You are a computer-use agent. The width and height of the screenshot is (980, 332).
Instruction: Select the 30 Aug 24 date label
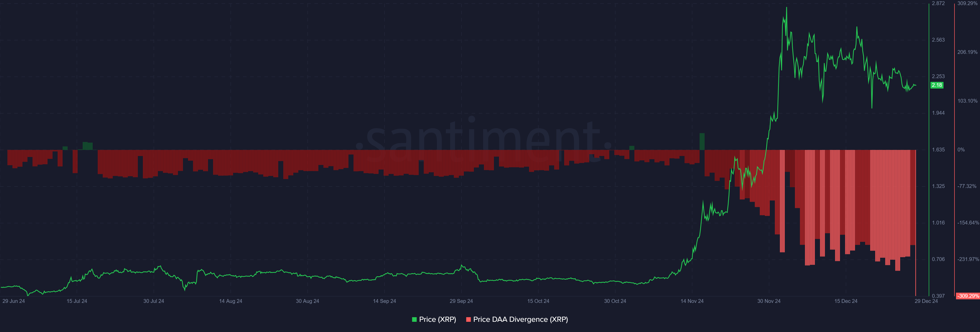tap(307, 301)
